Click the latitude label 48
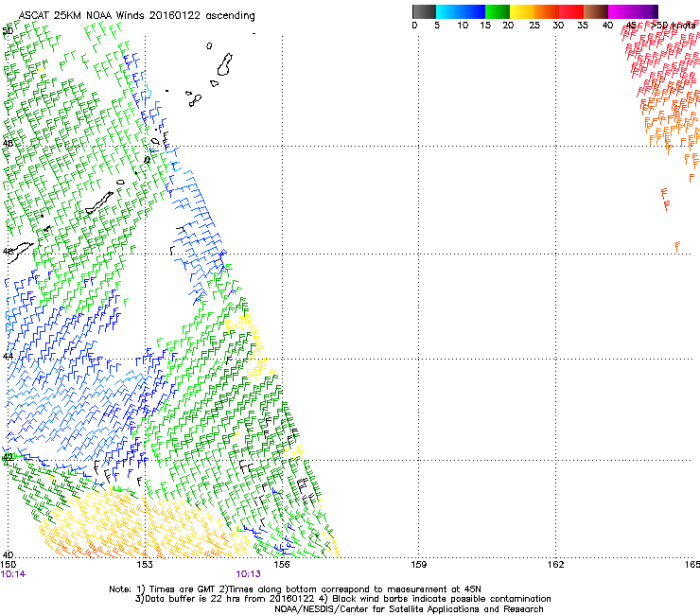The width and height of the screenshot is (700, 615). coord(8,144)
